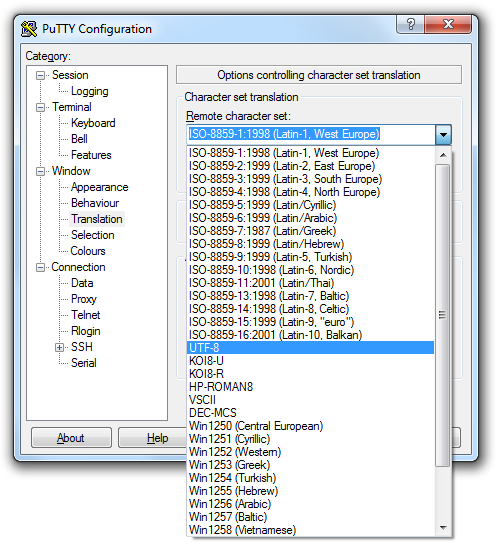
Task: Select KOI8-R character set
Action: pos(310,374)
